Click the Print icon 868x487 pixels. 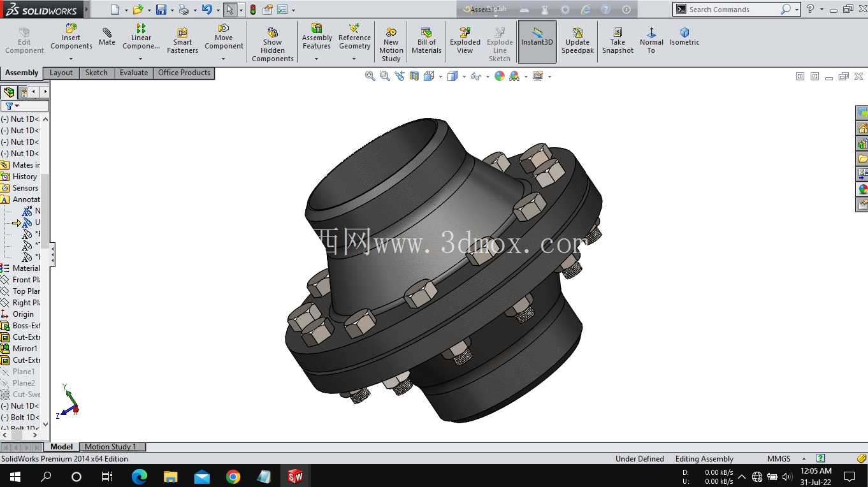[184, 10]
